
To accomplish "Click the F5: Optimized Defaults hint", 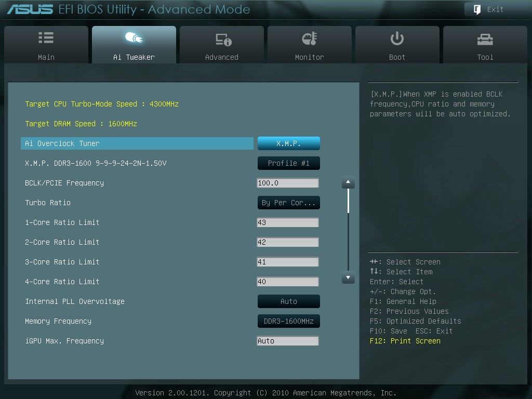I will pyautogui.click(x=416, y=321).
